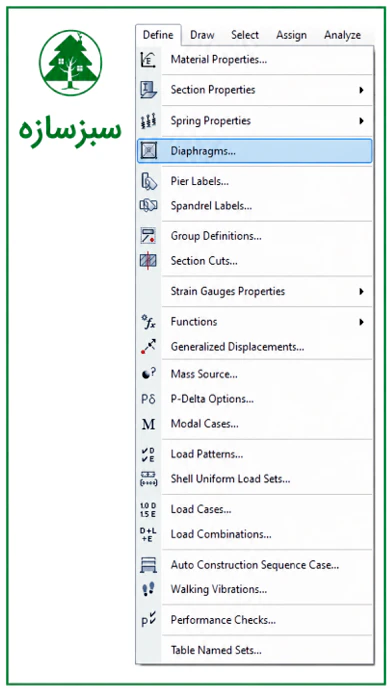
Task: Choose Walking Vibrations... menu entry
Action: pyautogui.click(x=255, y=589)
